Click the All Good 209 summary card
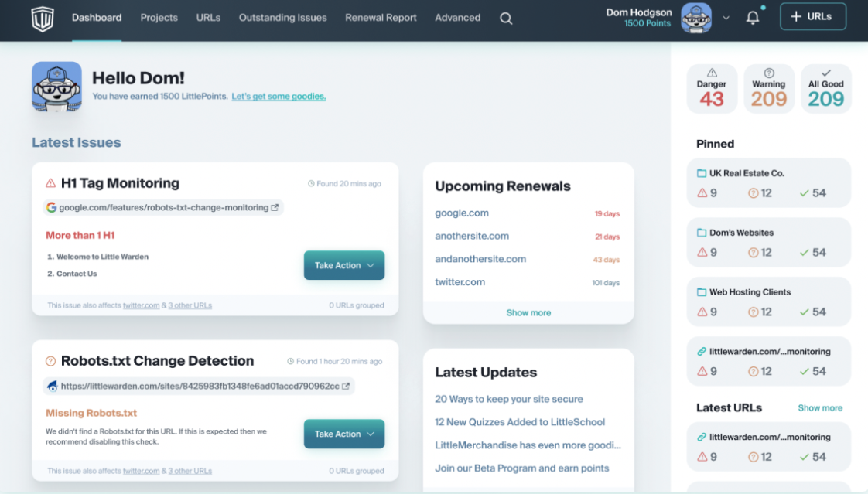Image resolution: width=868 pixels, height=494 pixels. pyautogui.click(x=825, y=88)
